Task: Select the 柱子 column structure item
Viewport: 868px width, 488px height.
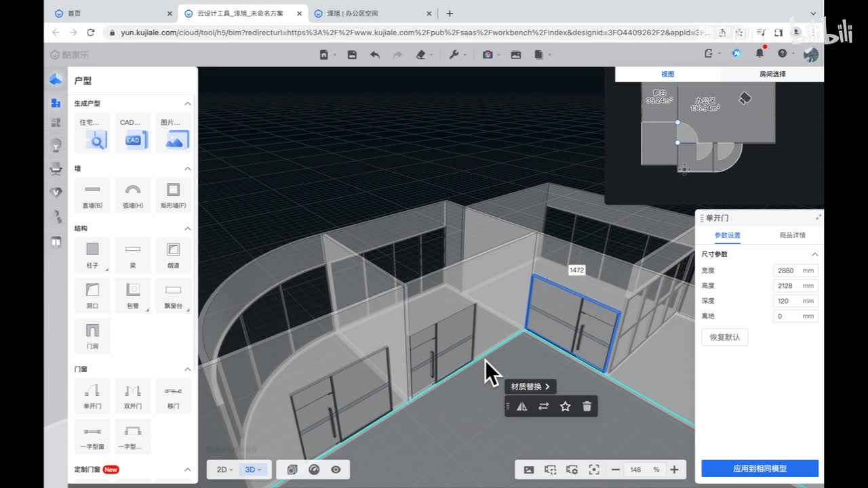Action: point(92,255)
